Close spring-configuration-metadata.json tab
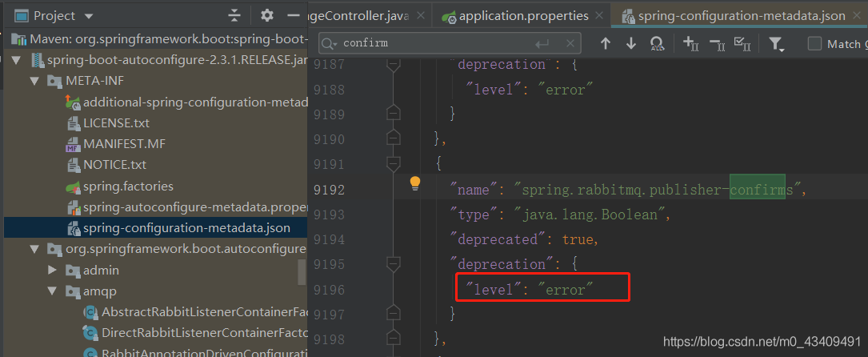 pos(856,16)
